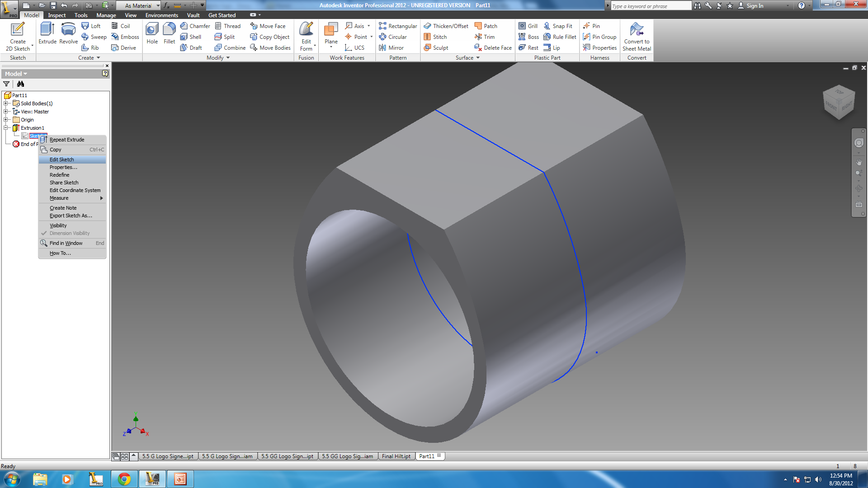
Task: Choose Repeat Extrude in context menu
Action: 72,140
